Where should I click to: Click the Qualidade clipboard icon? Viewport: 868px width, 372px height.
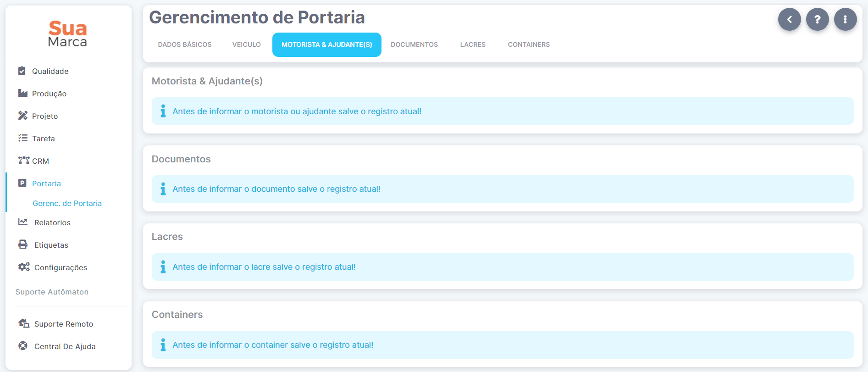click(x=22, y=71)
